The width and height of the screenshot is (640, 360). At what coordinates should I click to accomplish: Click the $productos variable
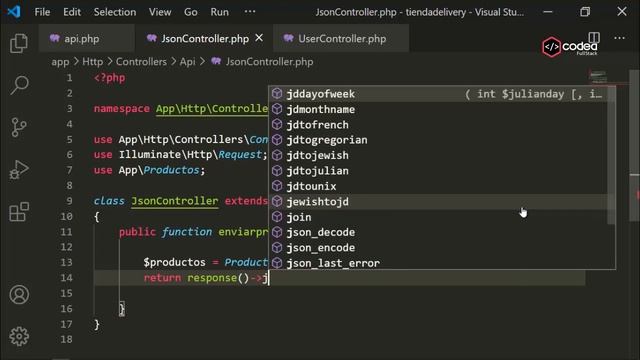(174, 262)
